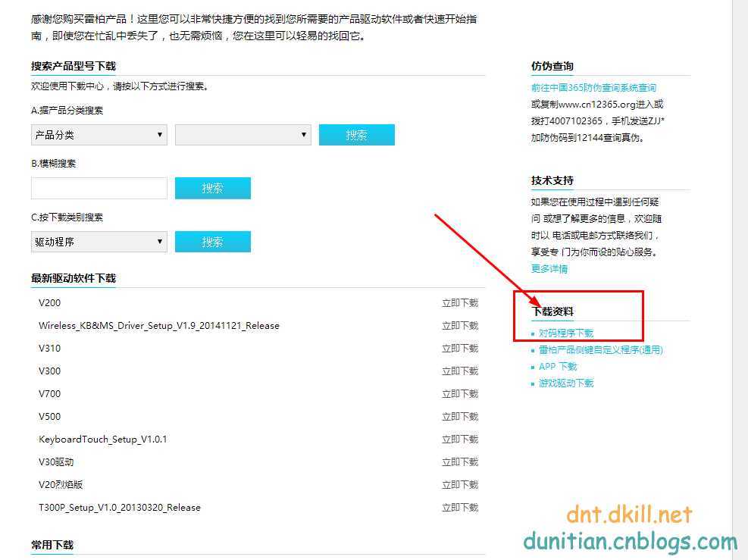Click the 下载资料 heading
Viewport: 748px width, 560px height.
552,312
